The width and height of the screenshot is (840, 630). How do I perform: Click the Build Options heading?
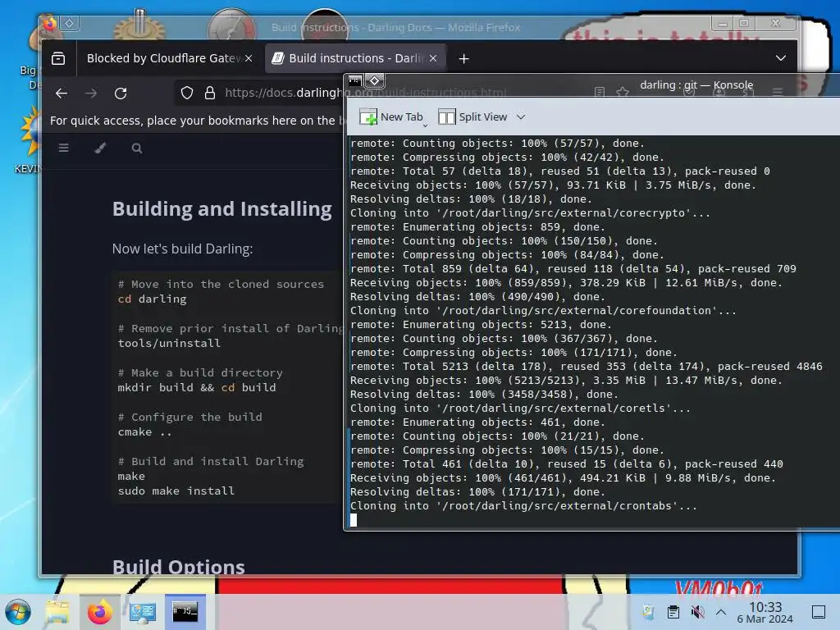point(178,567)
